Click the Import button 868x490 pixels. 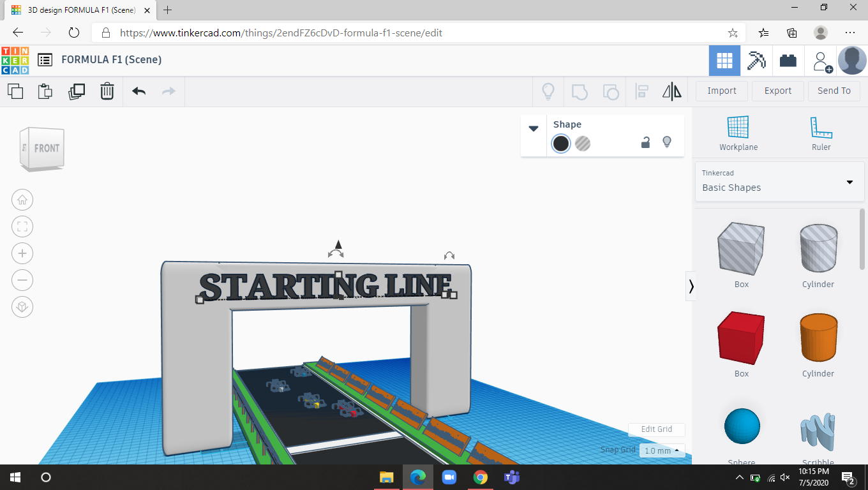(x=721, y=91)
